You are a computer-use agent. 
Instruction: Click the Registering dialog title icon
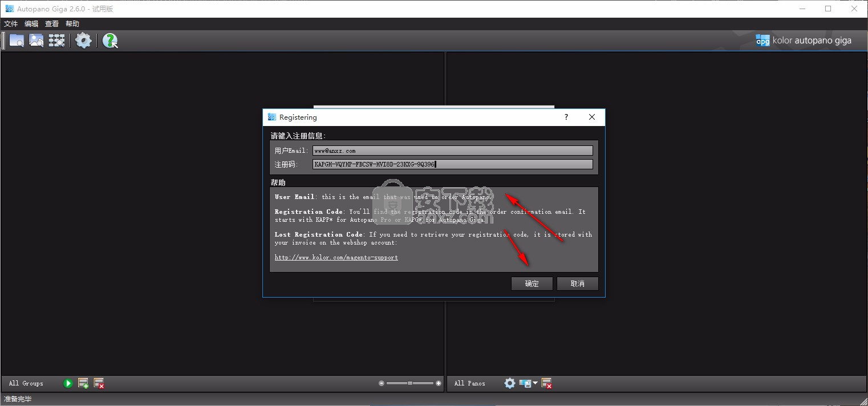pyautogui.click(x=272, y=117)
